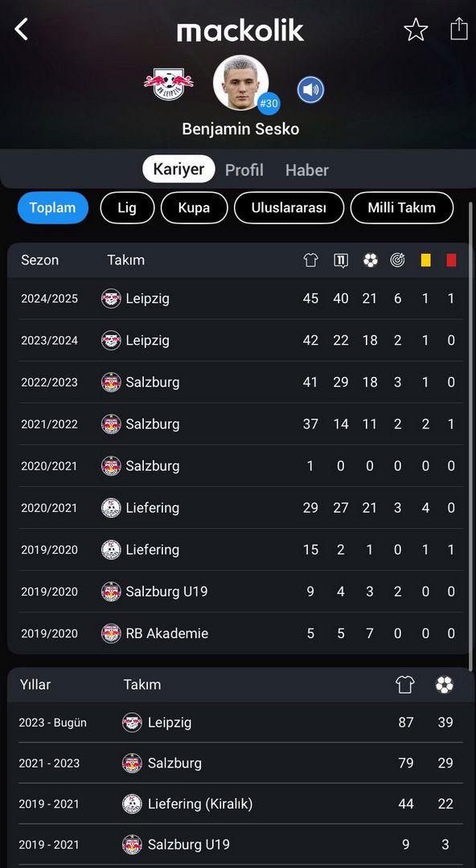476x868 pixels.
Task: Switch to the Profil tab
Action: point(244,170)
